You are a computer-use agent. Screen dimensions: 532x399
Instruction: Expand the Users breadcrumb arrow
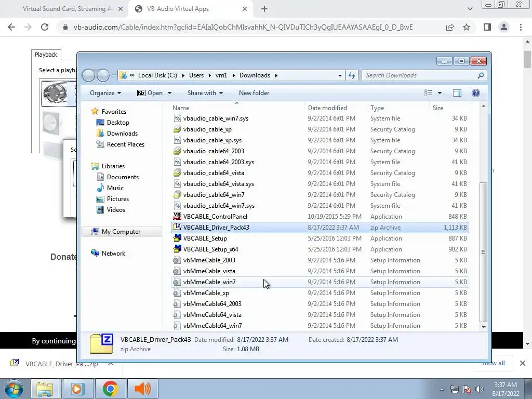pyautogui.click(x=210, y=75)
